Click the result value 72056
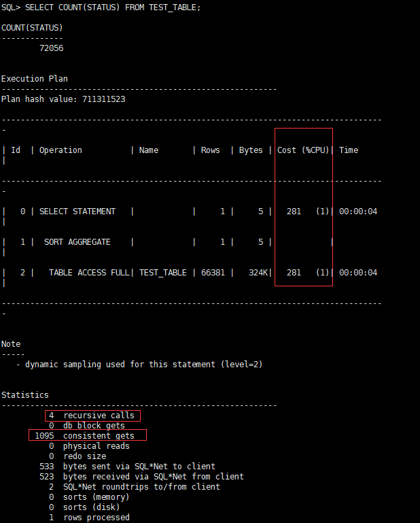This screenshot has width=420, height=523. [x=52, y=48]
